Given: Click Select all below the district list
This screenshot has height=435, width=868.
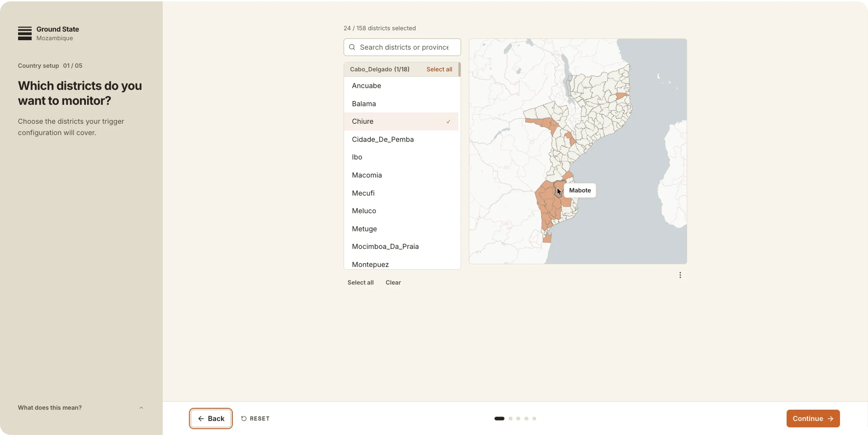Looking at the screenshot, I should pos(360,282).
